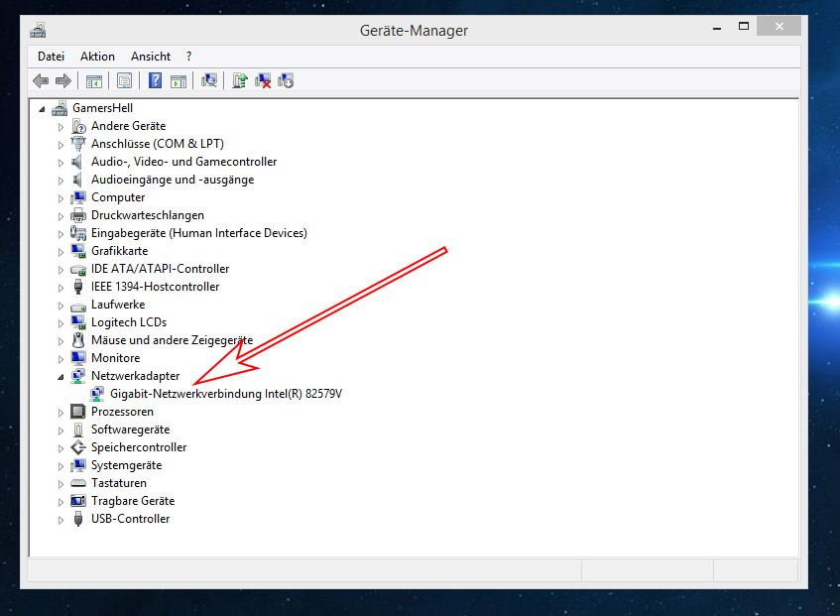Select Gigabit-Netzwerkverbindung Intel 82579V adapter
The height and width of the screenshot is (616, 840).
(x=226, y=394)
